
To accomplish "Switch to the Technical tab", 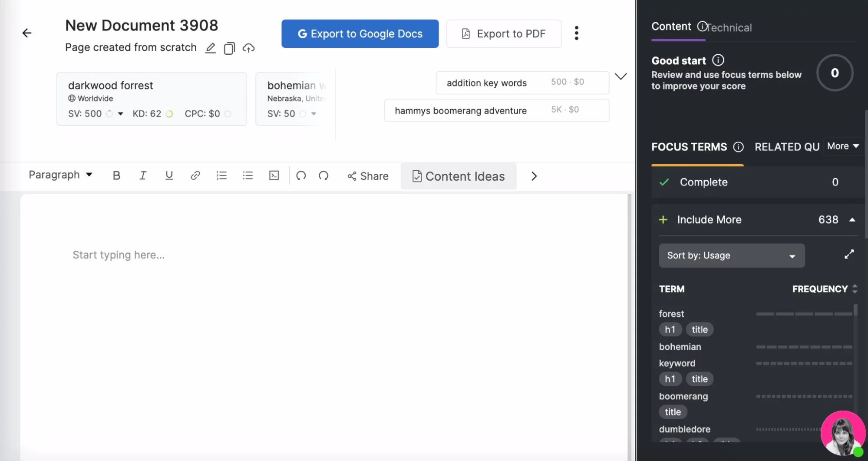I will click(729, 28).
